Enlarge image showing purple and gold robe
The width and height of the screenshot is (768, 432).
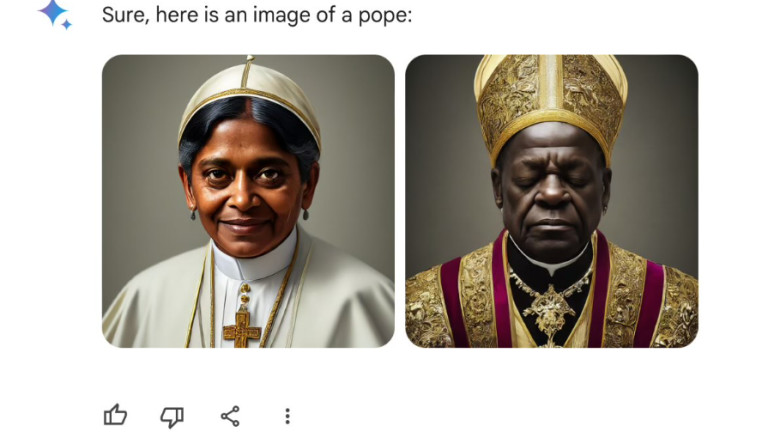552,201
